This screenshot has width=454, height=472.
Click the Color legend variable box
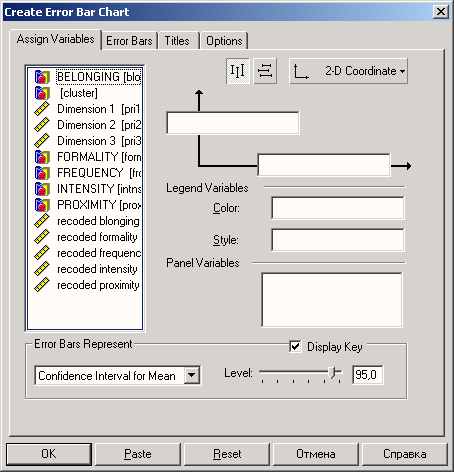[x=338, y=208]
